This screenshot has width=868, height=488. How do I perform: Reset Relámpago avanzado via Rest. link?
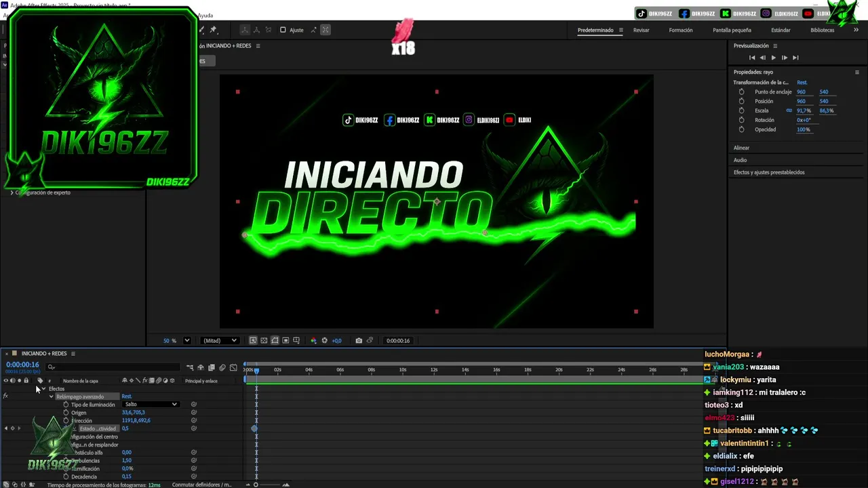point(127,396)
